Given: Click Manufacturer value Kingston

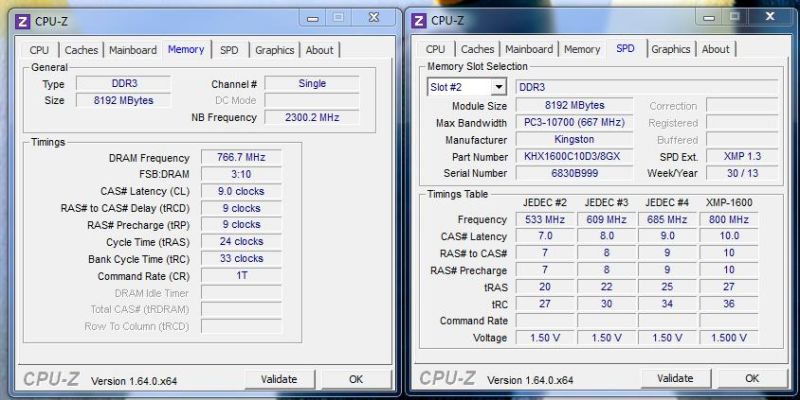Looking at the screenshot, I should pos(574,139).
